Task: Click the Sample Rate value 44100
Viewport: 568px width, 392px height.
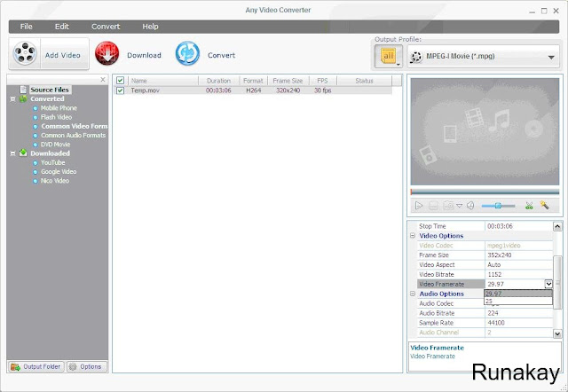Action: point(496,323)
